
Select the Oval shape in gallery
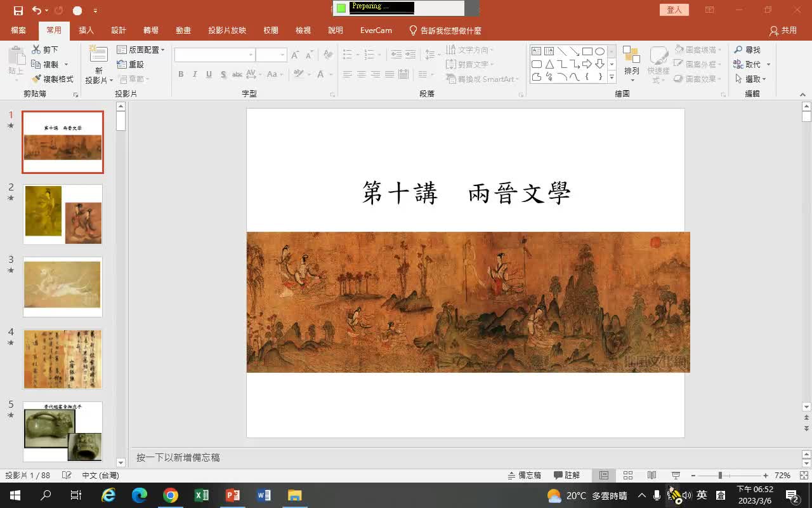pyautogui.click(x=599, y=51)
